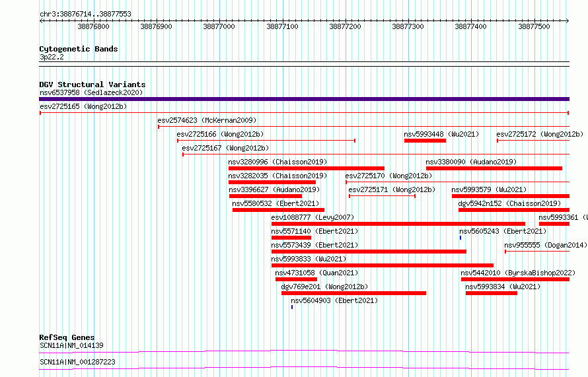Click esv1088777 (Levy2007) label
588x377 pixels.
tap(312, 217)
